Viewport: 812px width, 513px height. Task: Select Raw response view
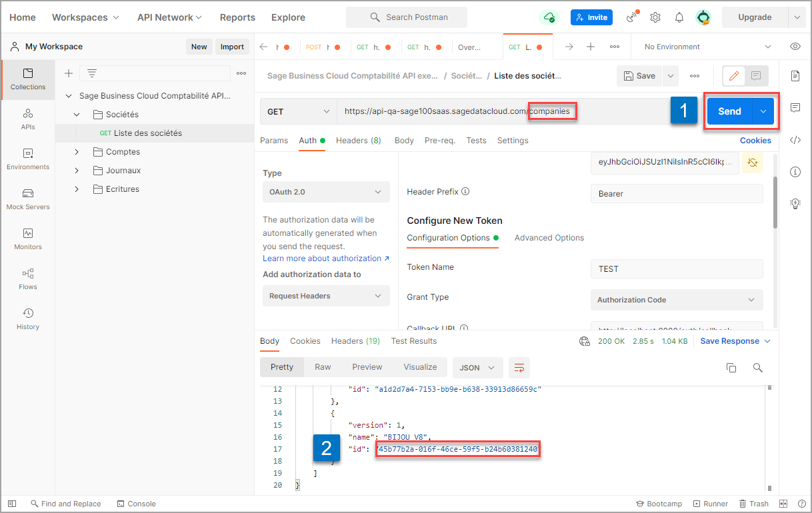(x=323, y=367)
